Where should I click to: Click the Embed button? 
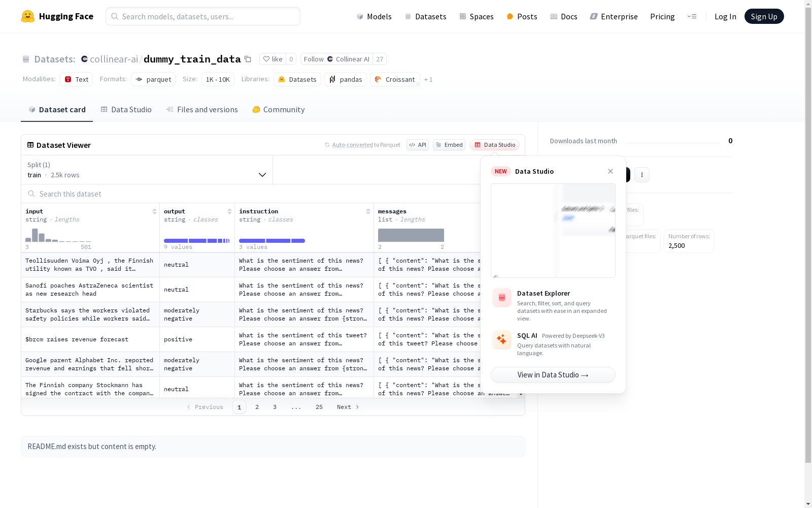pos(449,145)
